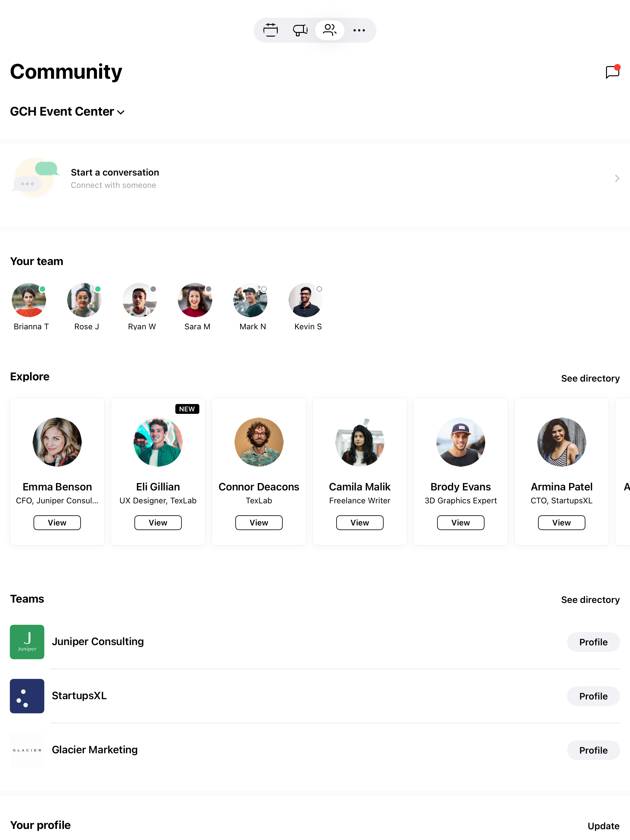
Task: Open the StartupsXL logo icon
Action: [x=27, y=696]
